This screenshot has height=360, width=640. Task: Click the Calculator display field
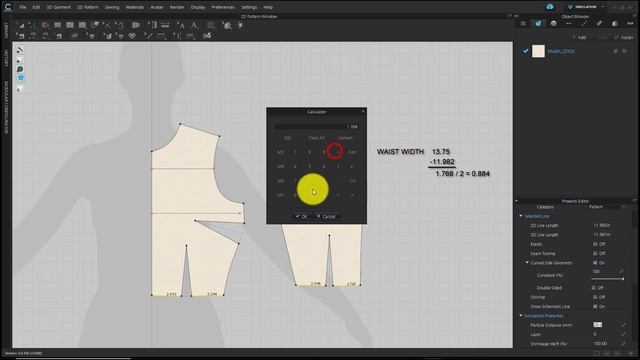click(317, 127)
